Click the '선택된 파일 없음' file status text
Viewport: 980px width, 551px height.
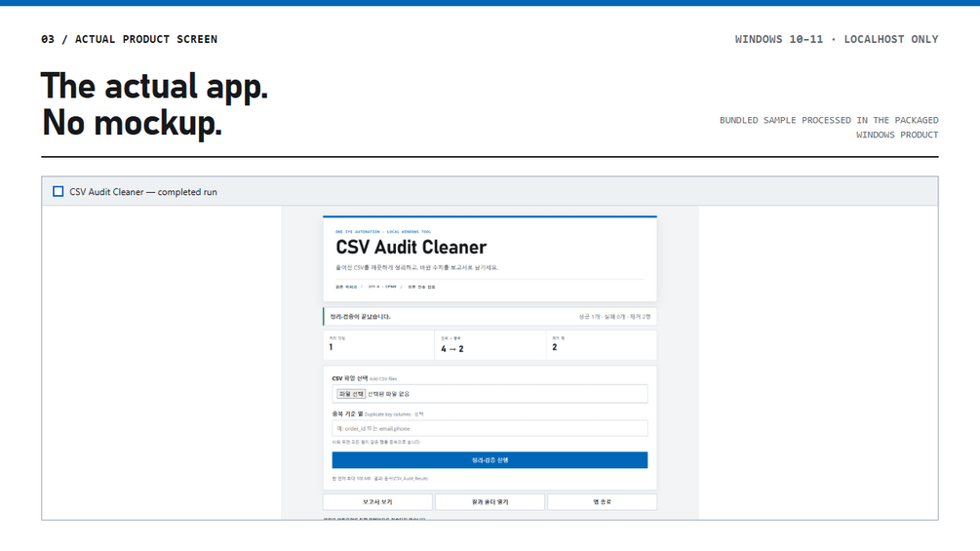pos(388,394)
